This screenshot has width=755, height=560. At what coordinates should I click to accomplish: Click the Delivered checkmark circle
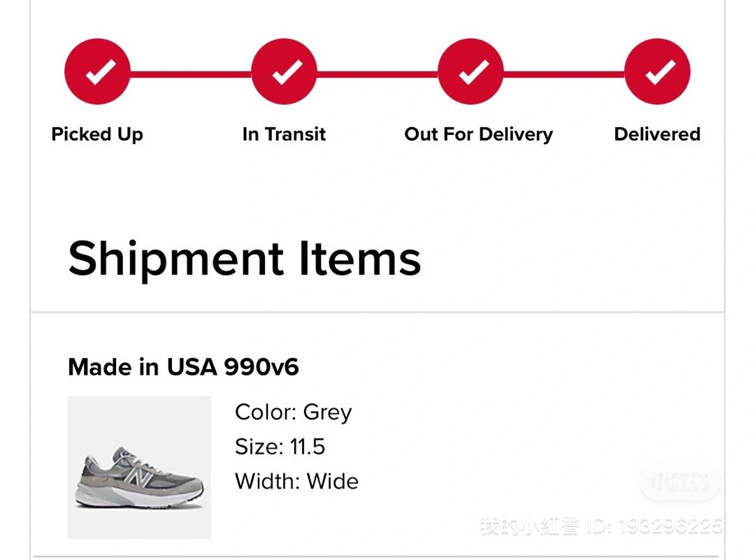[657, 71]
